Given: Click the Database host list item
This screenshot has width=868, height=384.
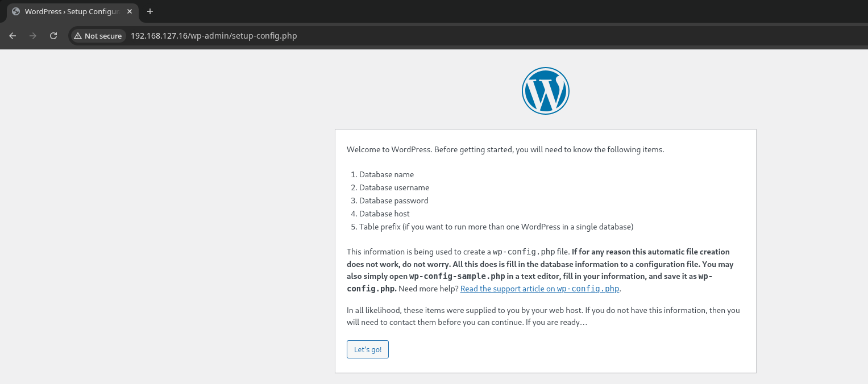Looking at the screenshot, I should (384, 214).
